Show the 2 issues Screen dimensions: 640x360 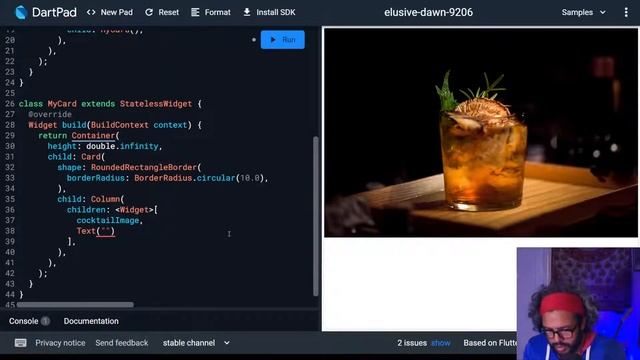[441, 343]
